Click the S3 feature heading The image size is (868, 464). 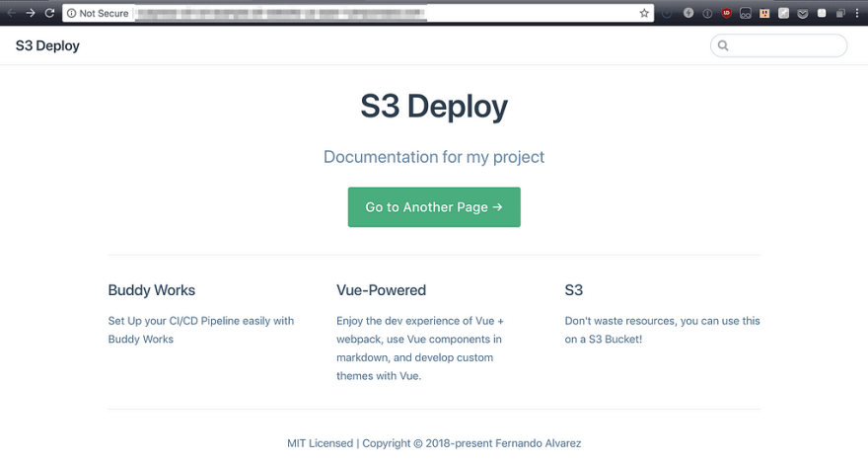(573, 290)
